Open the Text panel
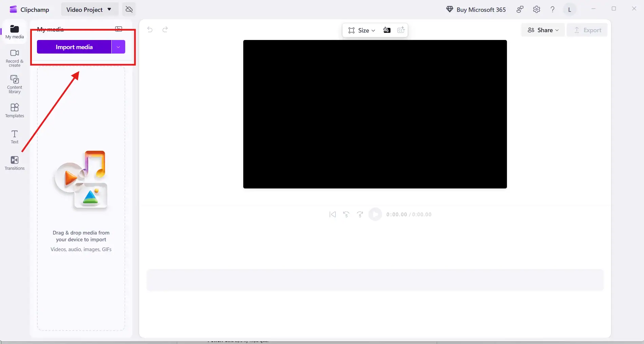This screenshot has height=344, width=644. tap(14, 137)
